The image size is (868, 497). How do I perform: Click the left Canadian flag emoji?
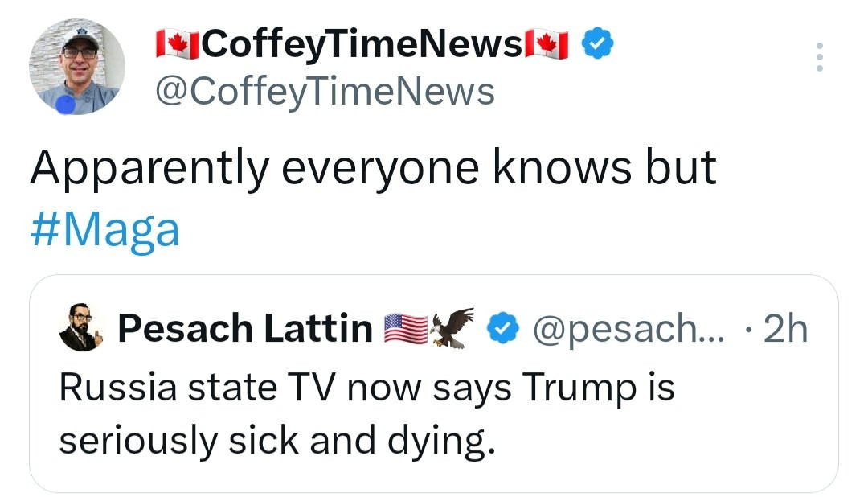pyautogui.click(x=177, y=45)
